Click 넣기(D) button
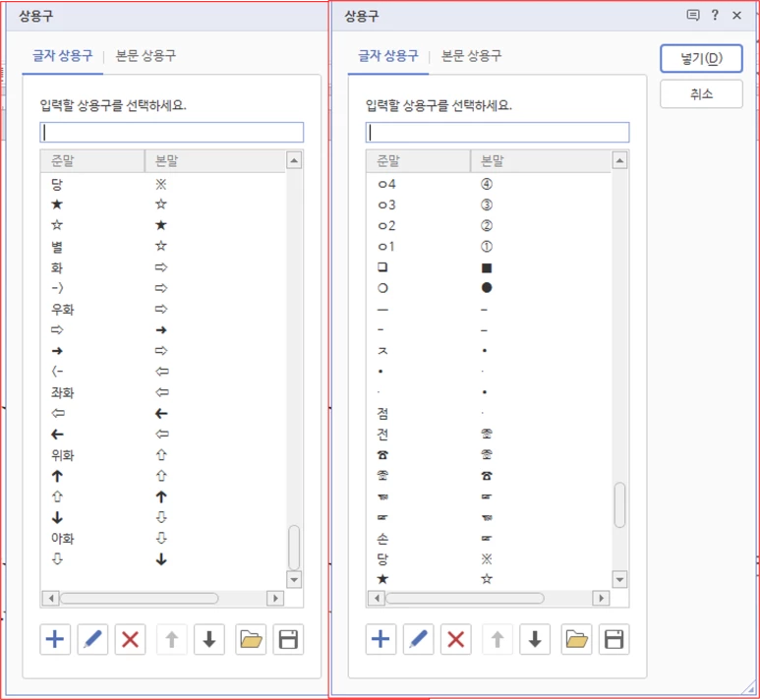Viewport: 760px width, 700px height. pos(701,59)
